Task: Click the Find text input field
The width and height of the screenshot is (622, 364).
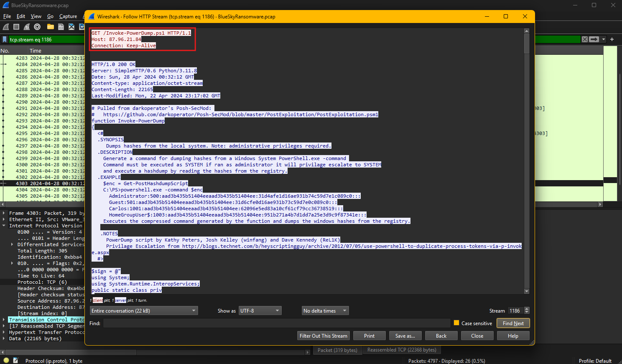Action: click(x=276, y=323)
